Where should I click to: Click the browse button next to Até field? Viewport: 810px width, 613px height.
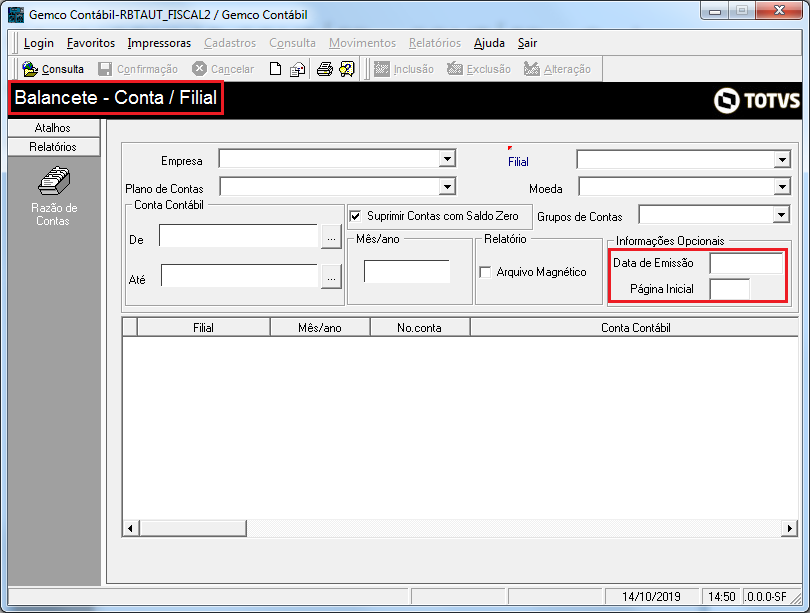[331, 277]
